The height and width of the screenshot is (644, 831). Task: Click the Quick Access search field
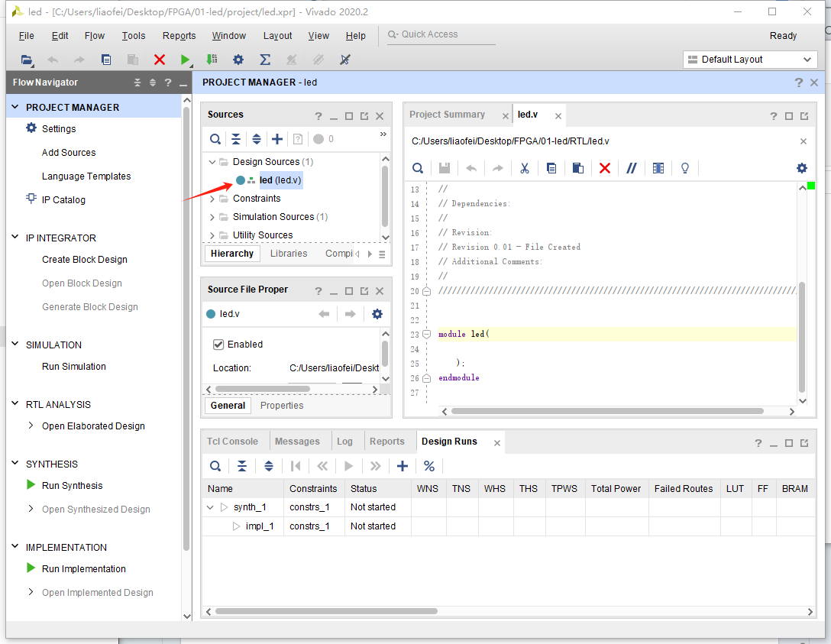(x=441, y=34)
